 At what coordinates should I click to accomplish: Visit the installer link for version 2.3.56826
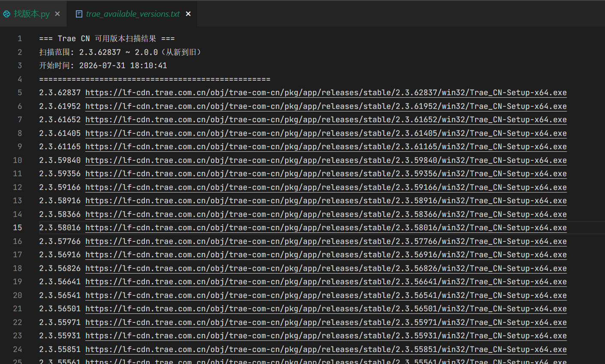[326, 268]
